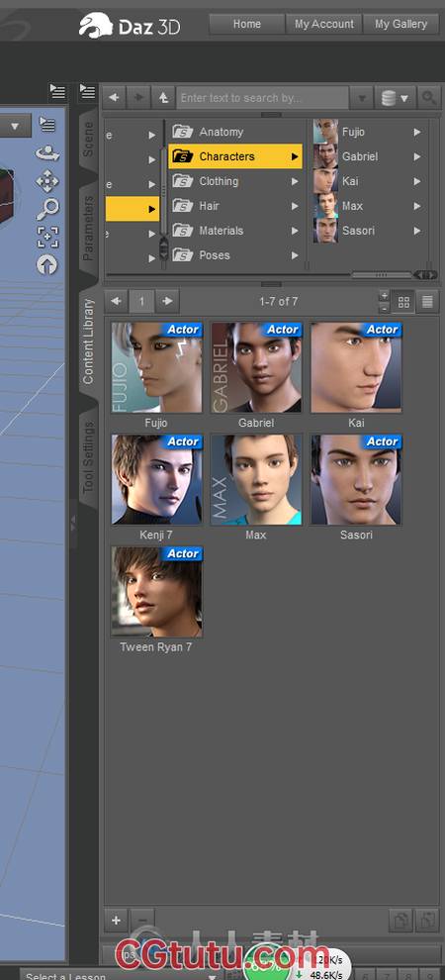Switch to the Content Library tab
This screenshot has width=445, height=980.
point(88,341)
